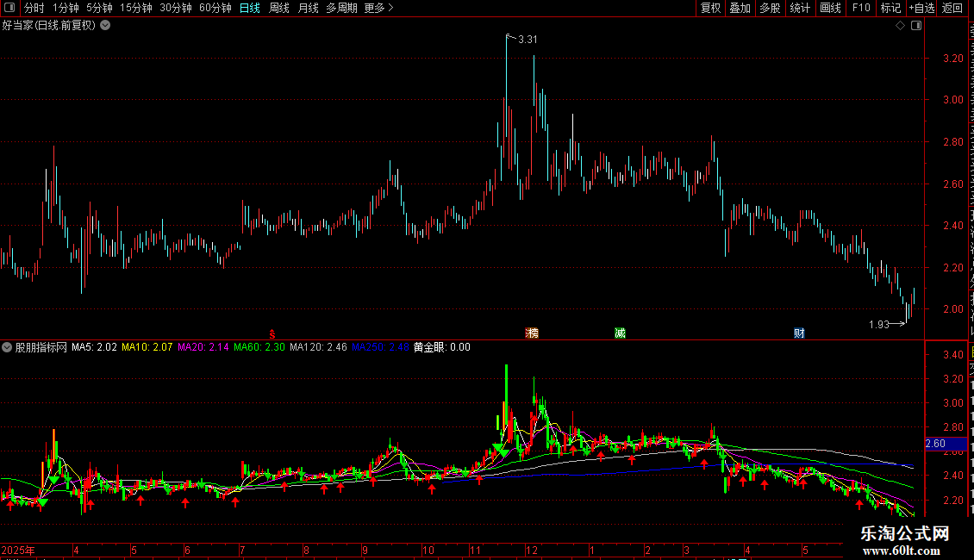The image size is (974, 560).
Task: Switch to 5分钟 period
Action: coord(99,8)
